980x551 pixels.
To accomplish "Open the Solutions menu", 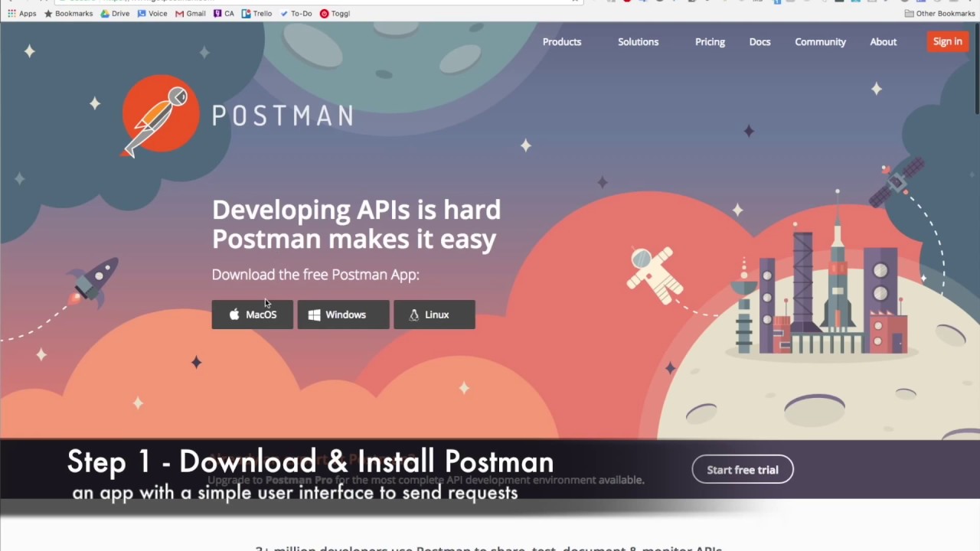I will [638, 42].
